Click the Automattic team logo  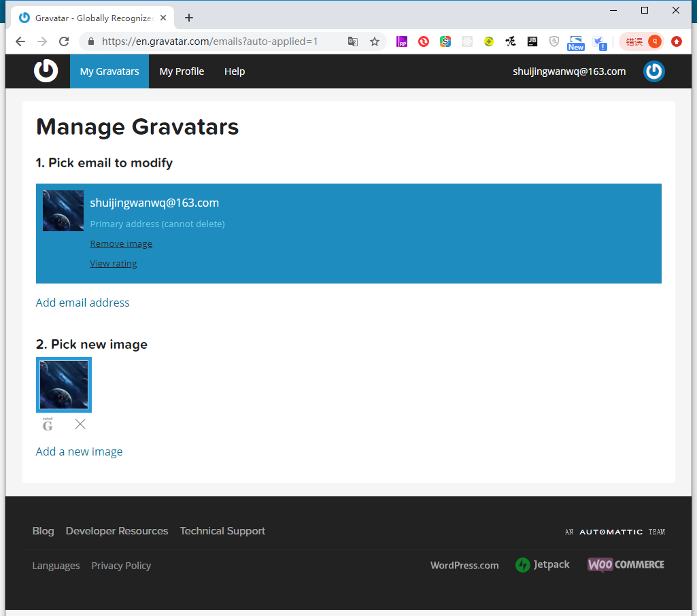click(x=615, y=532)
